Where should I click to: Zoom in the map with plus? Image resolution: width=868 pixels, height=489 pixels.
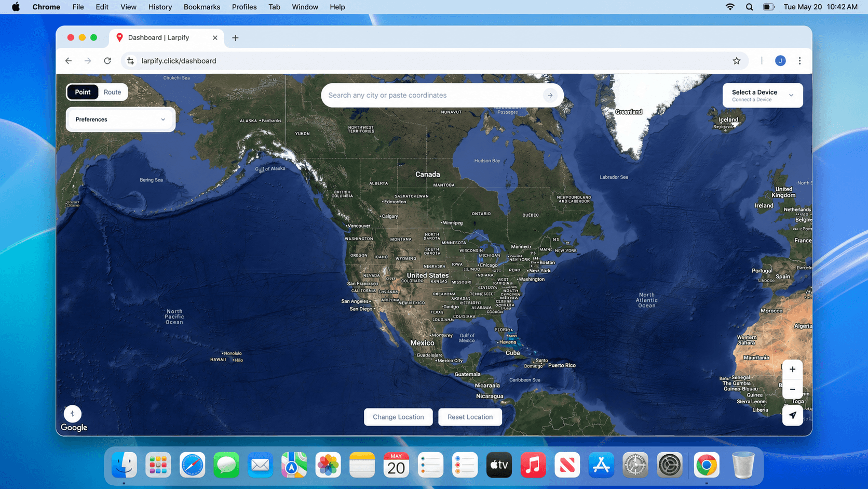click(792, 369)
